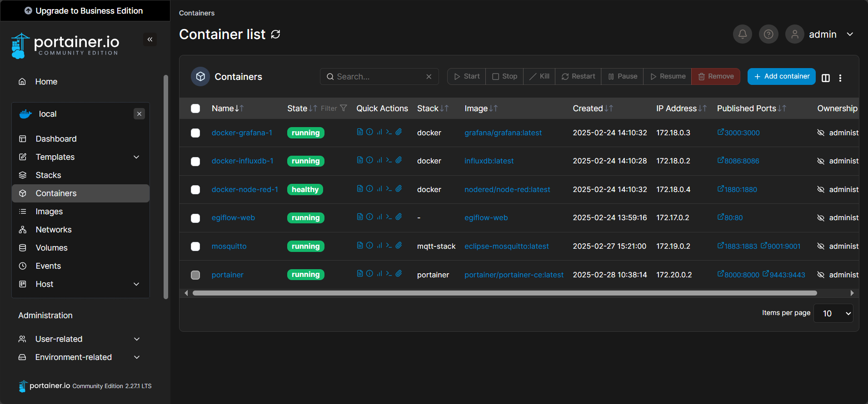Screen dimensions: 868x404
Task: Open exec console icon for mosquitto
Action: (389, 246)
